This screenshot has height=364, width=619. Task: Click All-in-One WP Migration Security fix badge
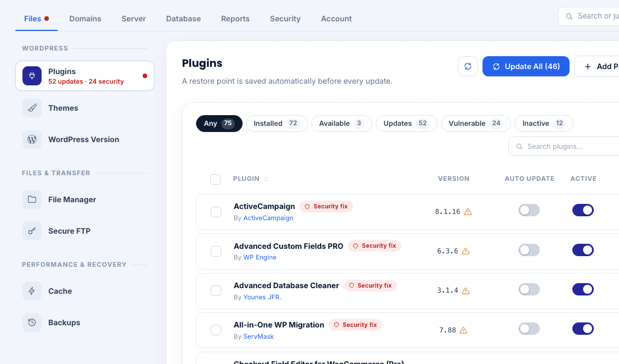point(356,325)
